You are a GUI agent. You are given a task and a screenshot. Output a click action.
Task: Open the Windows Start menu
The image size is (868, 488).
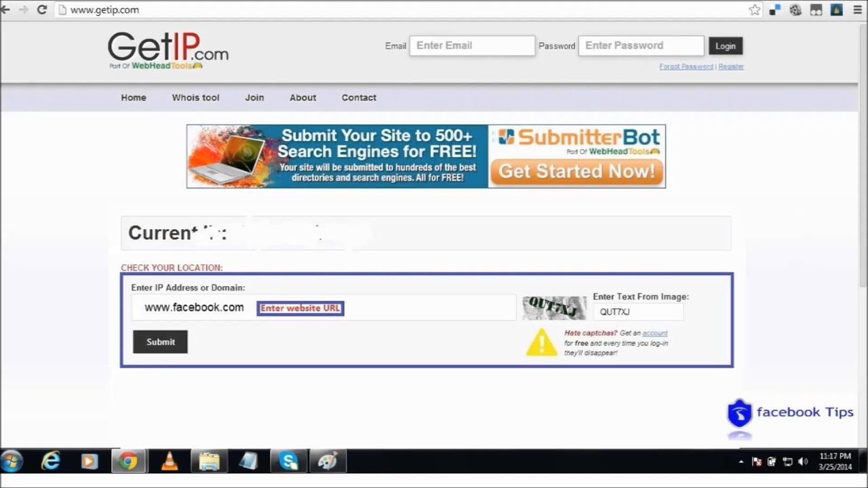[x=12, y=462]
